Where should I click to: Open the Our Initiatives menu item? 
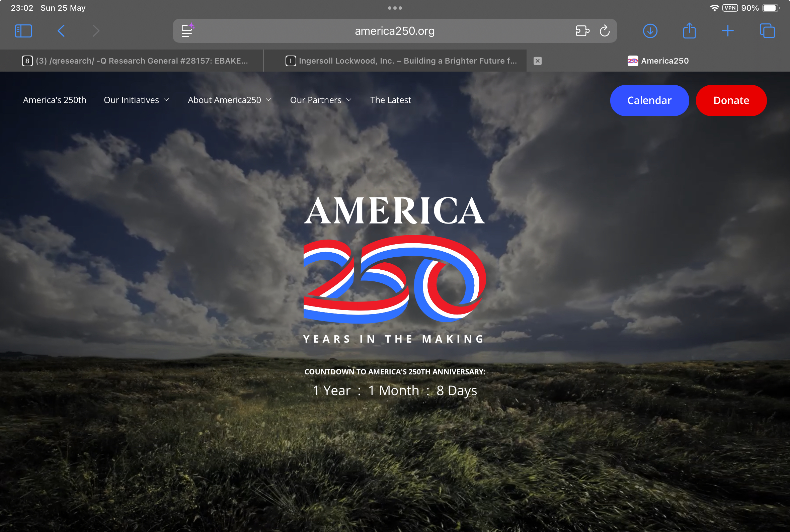(x=131, y=100)
